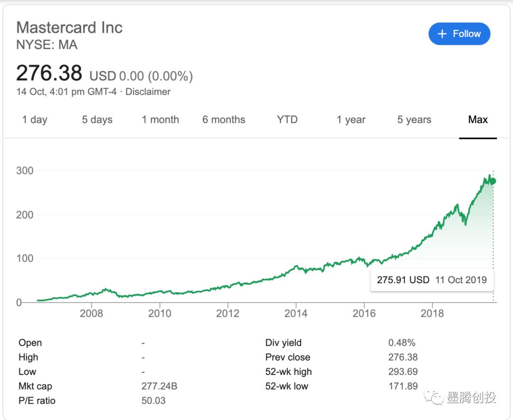Click the 52-wk high value
The width and height of the screenshot is (513, 420).
[403, 372]
